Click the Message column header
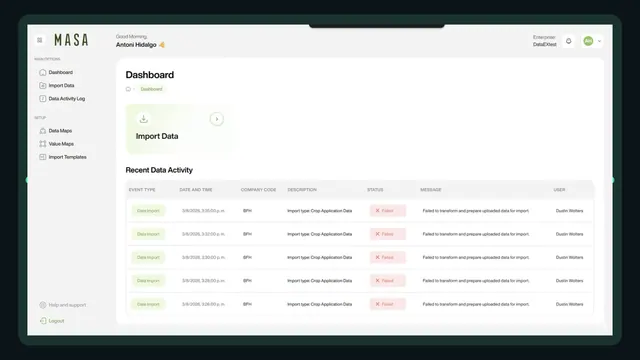This screenshot has width=640, height=360. pyautogui.click(x=431, y=190)
